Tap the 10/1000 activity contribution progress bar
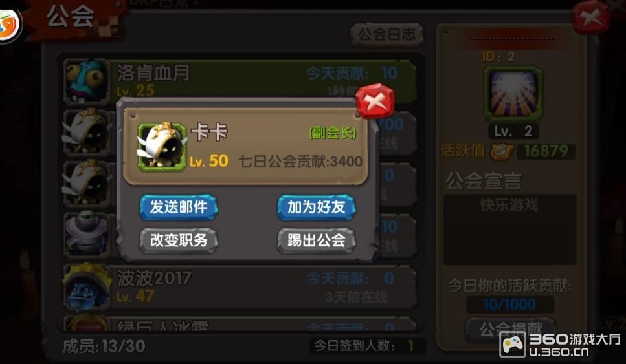 (510, 305)
